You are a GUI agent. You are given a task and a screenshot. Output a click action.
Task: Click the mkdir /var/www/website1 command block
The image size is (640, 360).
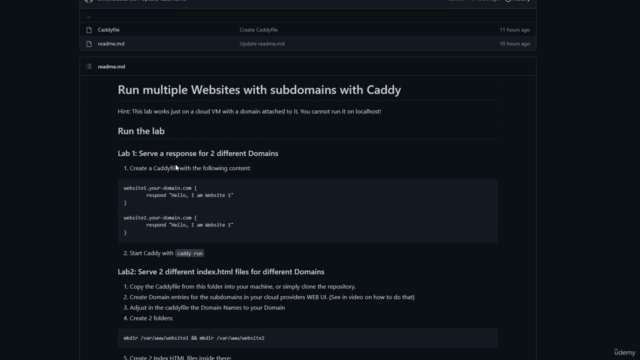pyautogui.click(x=308, y=338)
